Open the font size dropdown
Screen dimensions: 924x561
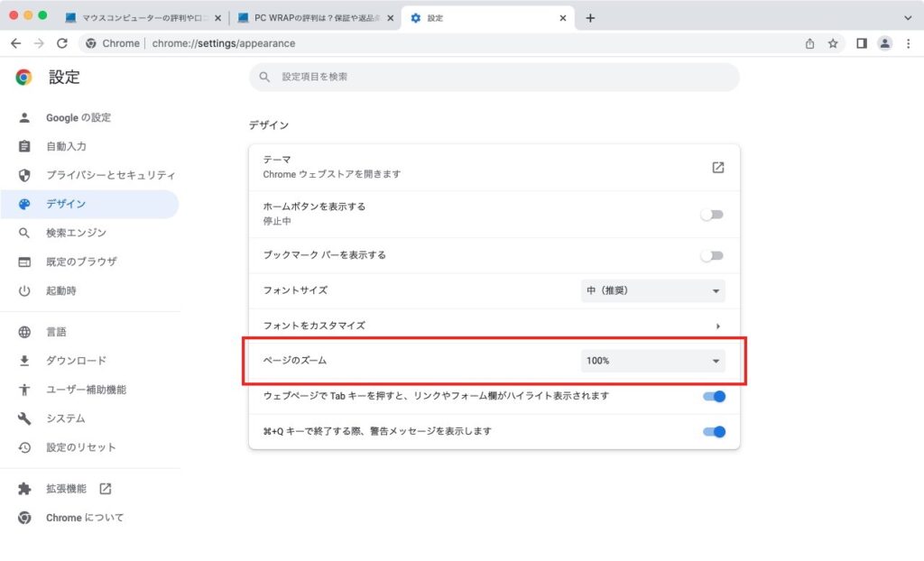652,290
